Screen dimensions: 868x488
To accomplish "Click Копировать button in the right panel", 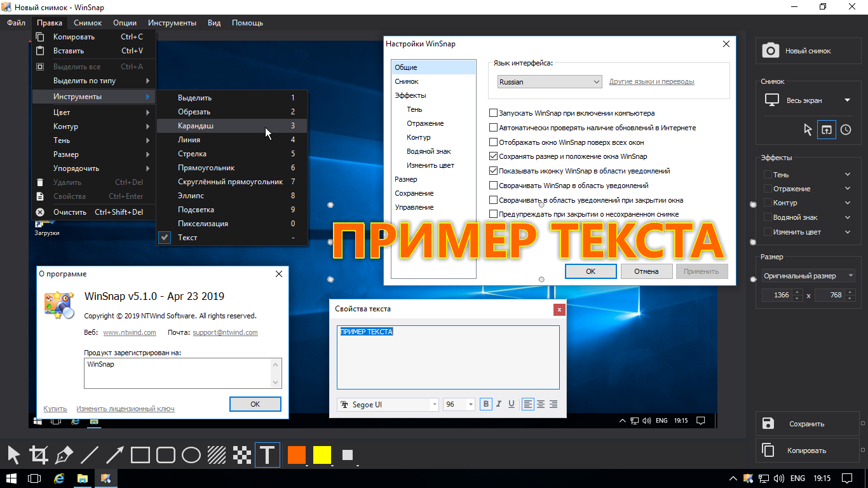I will pos(808,451).
